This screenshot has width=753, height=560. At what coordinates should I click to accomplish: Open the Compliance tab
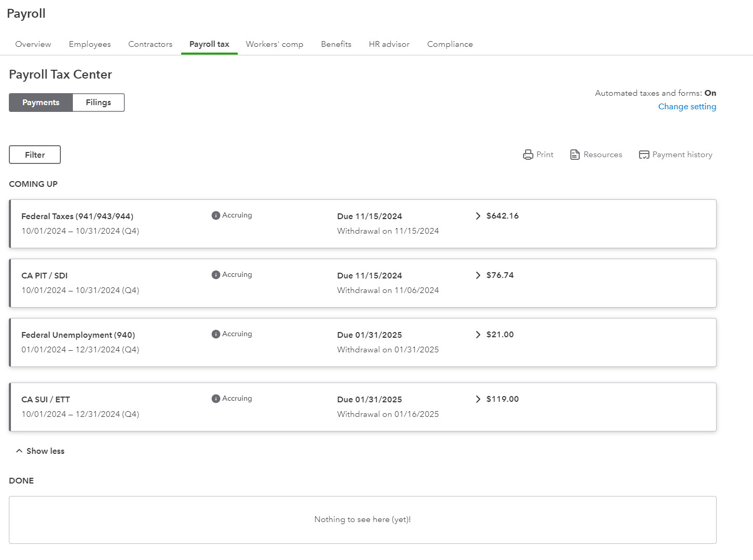tap(450, 44)
